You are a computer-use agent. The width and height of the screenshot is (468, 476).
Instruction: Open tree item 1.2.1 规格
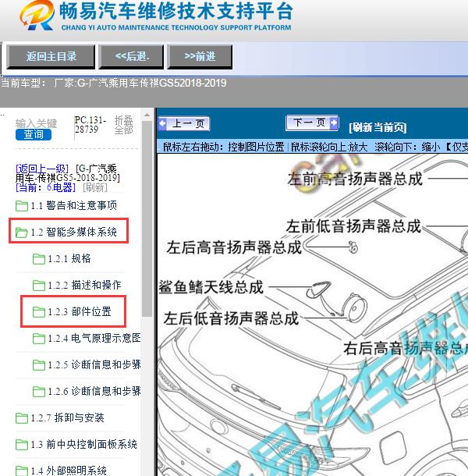69,258
